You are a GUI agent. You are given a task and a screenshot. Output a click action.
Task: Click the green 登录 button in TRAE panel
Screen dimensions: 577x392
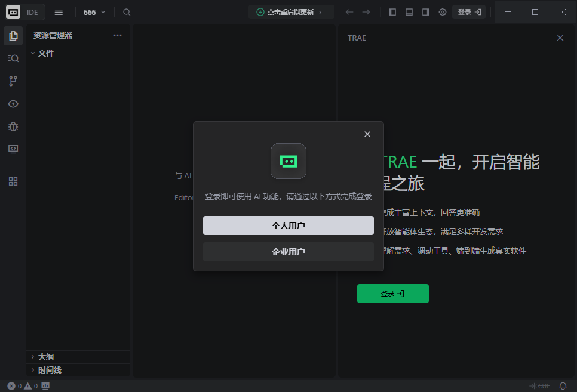pos(392,294)
